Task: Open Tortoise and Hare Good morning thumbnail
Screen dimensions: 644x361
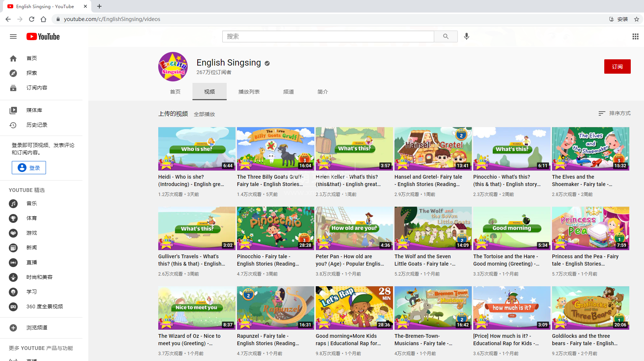Action: coord(512,228)
